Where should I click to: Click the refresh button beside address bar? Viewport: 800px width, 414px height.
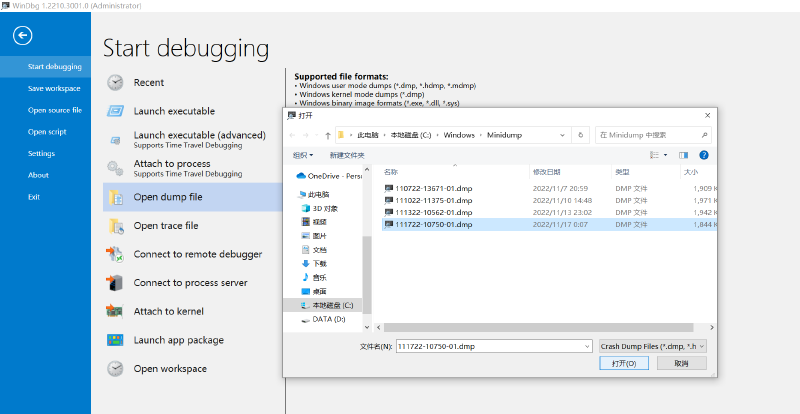[x=580, y=135]
